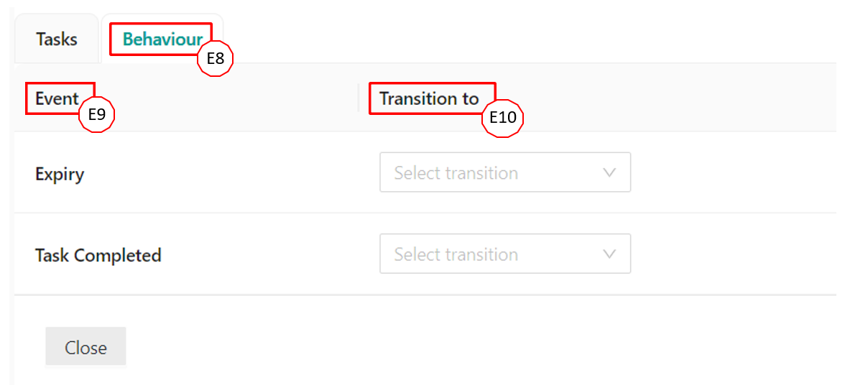Click the Task Completed dropdown chevron arrow
Viewport: 868px width, 385px height.
point(609,254)
